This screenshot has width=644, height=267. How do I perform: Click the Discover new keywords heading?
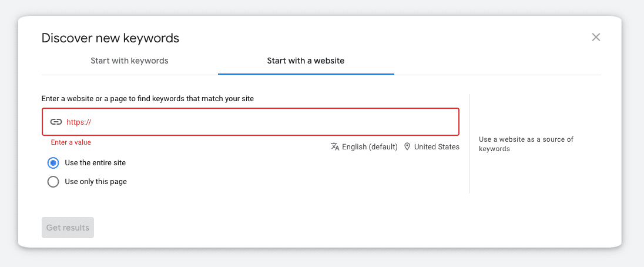pos(110,38)
